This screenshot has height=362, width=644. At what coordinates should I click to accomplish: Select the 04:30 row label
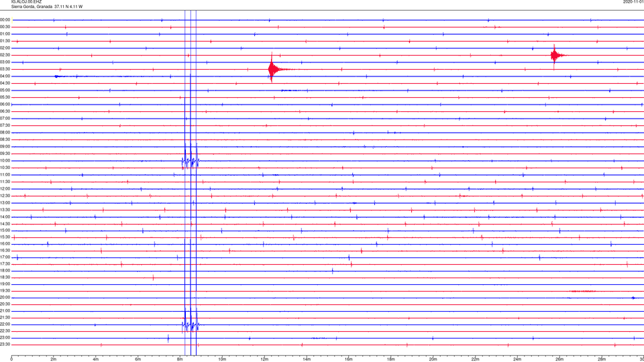tap(5, 83)
